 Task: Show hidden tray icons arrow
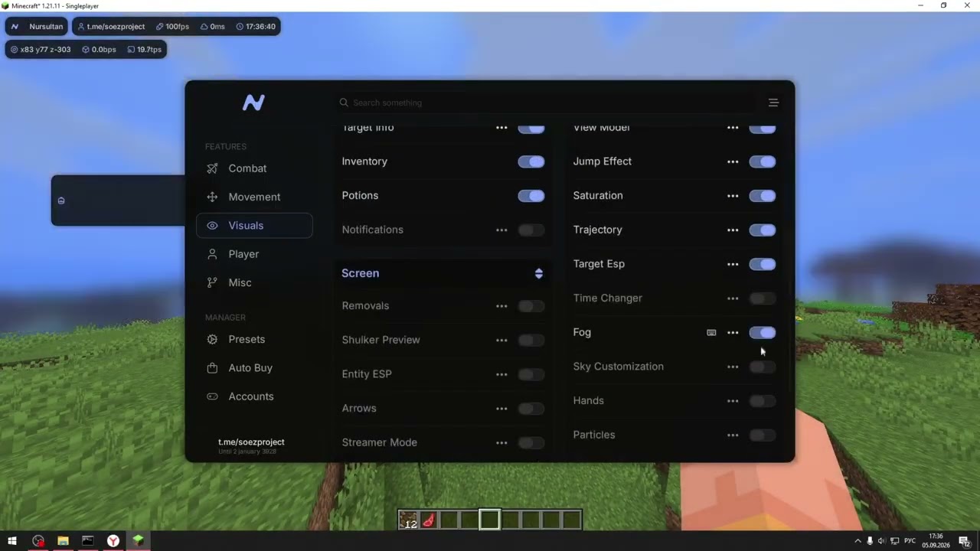(x=857, y=541)
